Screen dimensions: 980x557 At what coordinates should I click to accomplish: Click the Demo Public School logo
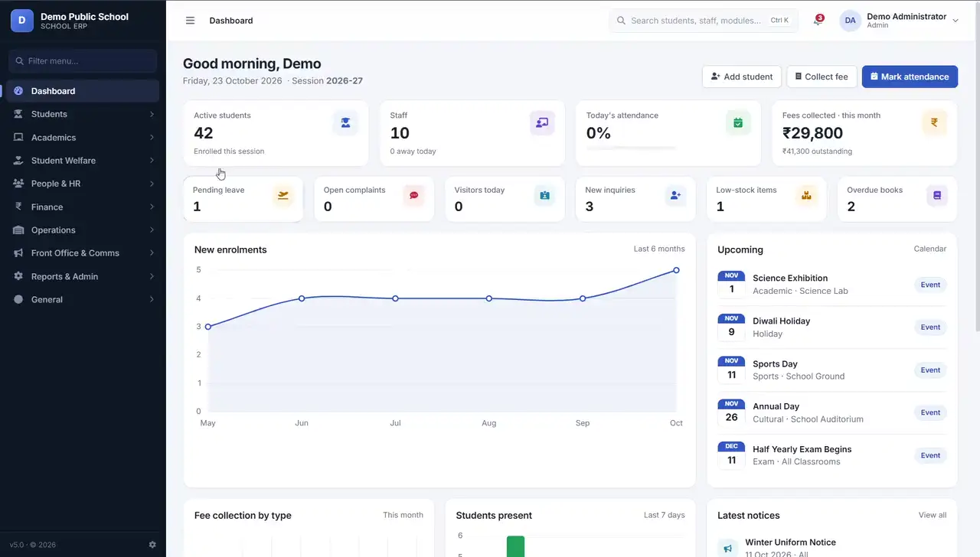[x=21, y=21]
